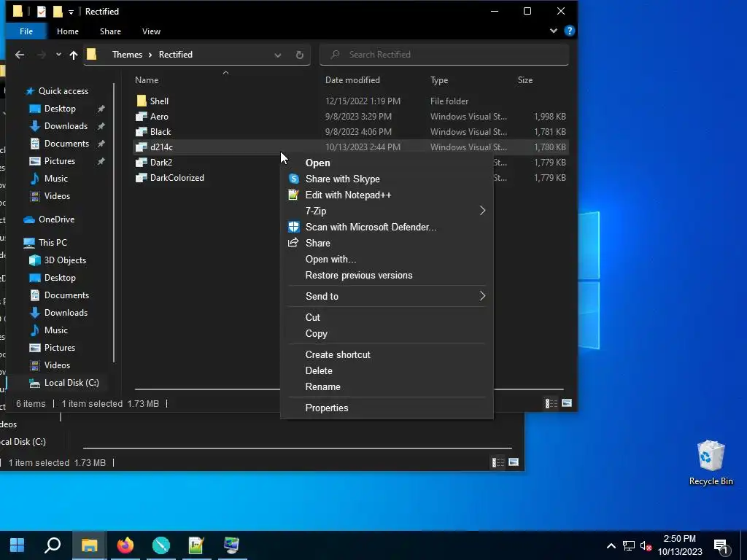Image resolution: width=747 pixels, height=560 pixels.
Task: Switch front window to details view icon
Action: (x=551, y=404)
